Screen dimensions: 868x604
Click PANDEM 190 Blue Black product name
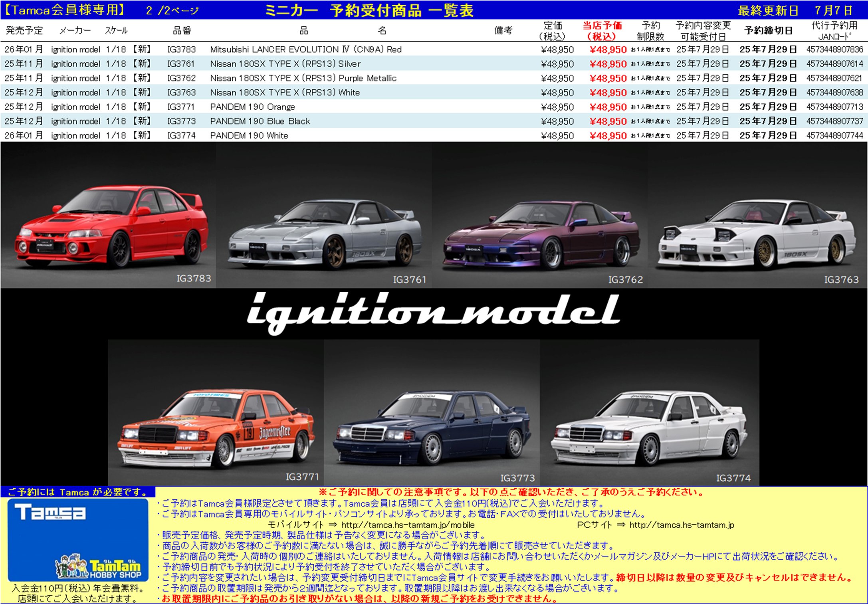[260, 121]
